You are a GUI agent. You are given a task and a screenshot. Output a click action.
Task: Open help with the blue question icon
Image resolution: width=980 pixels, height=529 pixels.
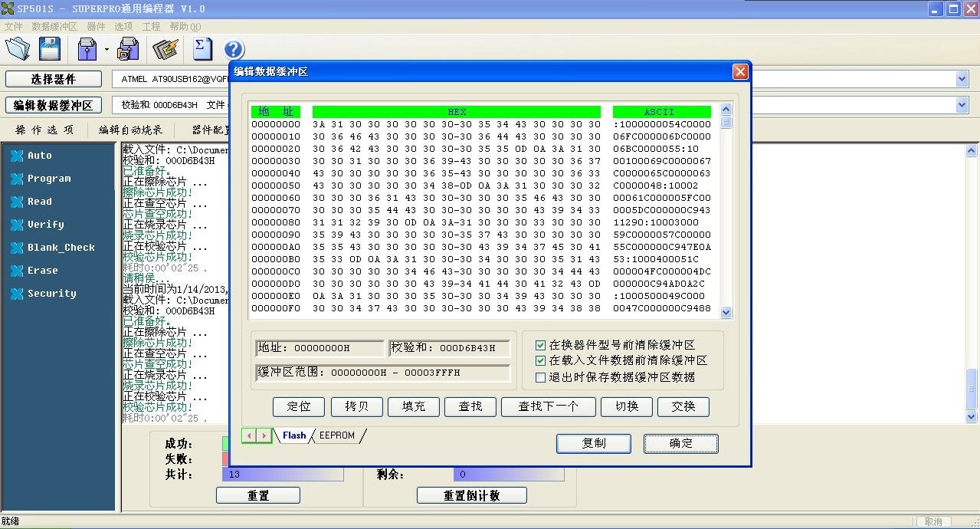coord(234,50)
